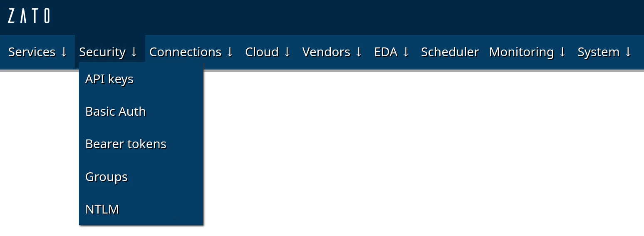Click the arrow icon next to Vendors
644x236 pixels.
(359, 52)
